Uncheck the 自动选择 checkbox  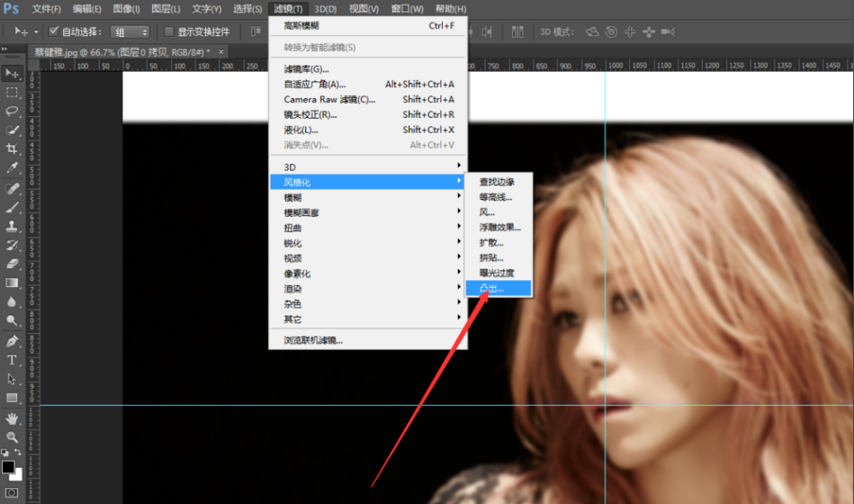pyautogui.click(x=53, y=31)
